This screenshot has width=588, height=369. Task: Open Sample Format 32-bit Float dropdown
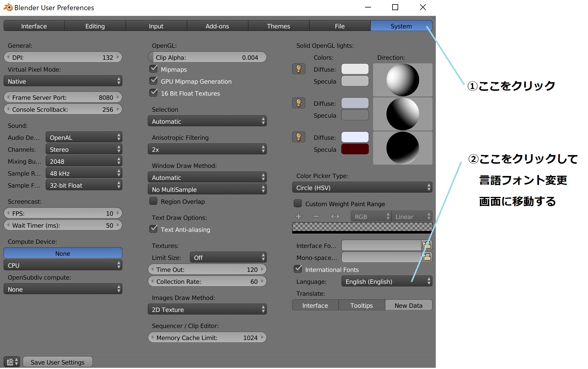click(84, 185)
